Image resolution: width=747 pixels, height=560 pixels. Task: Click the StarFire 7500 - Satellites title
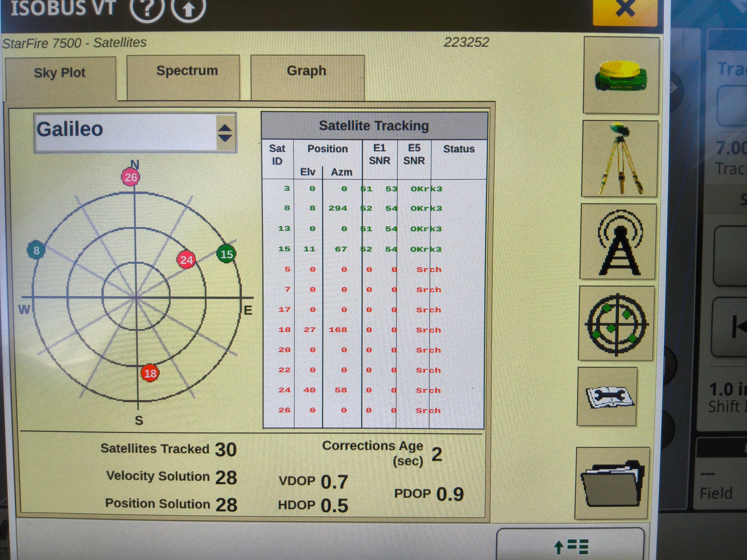74,43
